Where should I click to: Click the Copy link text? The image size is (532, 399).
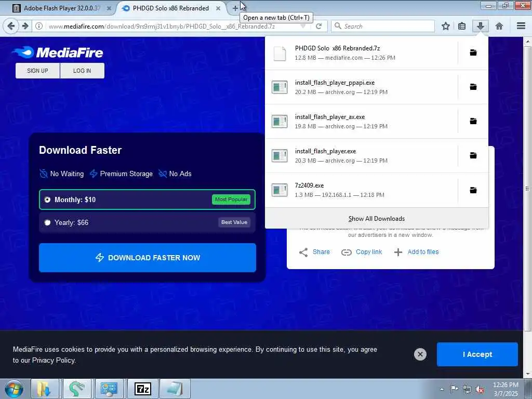(x=369, y=252)
